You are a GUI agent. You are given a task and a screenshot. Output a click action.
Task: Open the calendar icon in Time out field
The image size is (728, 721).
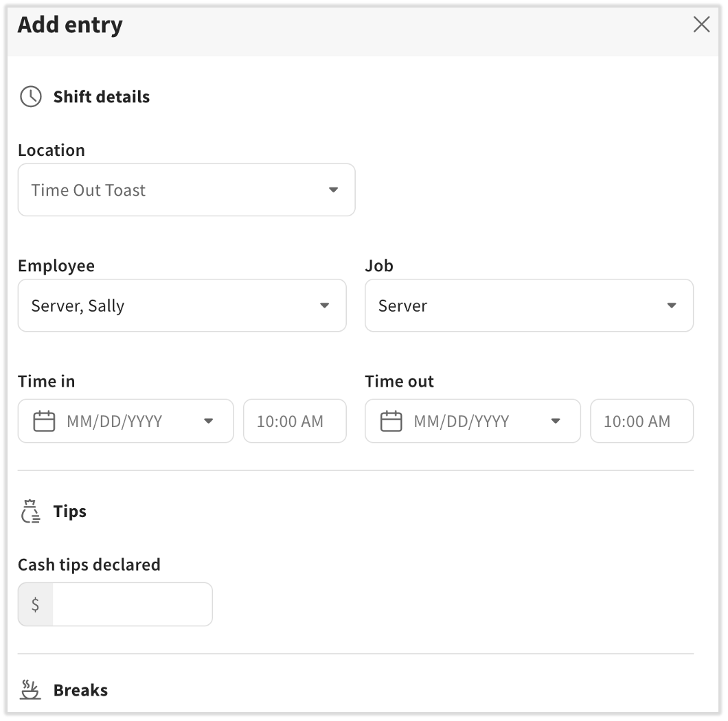(391, 421)
